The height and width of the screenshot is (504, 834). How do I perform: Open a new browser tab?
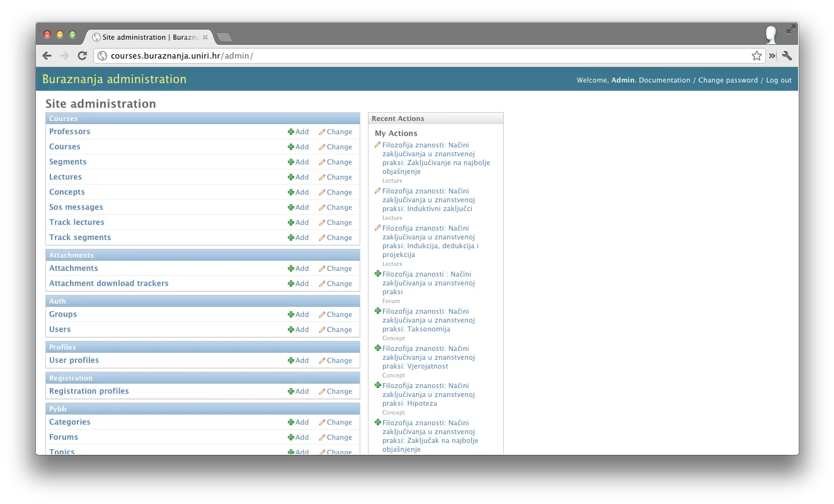[x=224, y=37]
